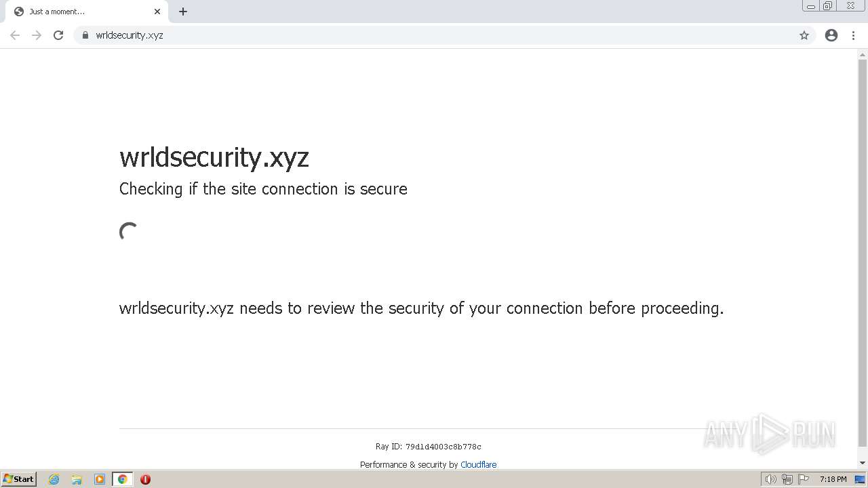The height and width of the screenshot is (488, 868).
Task: Open the Cloudflare link
Action: click(478, 465)
